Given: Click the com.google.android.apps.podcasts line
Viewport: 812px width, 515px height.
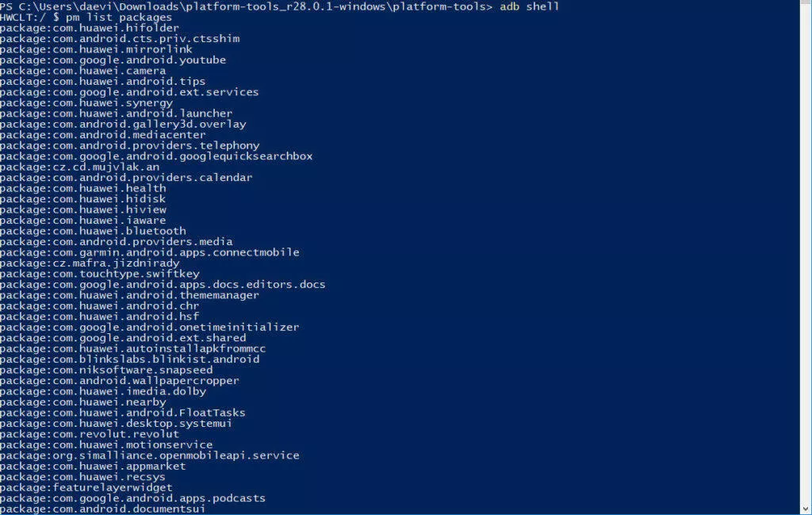Looking at the screenshot, I should 132,498.
